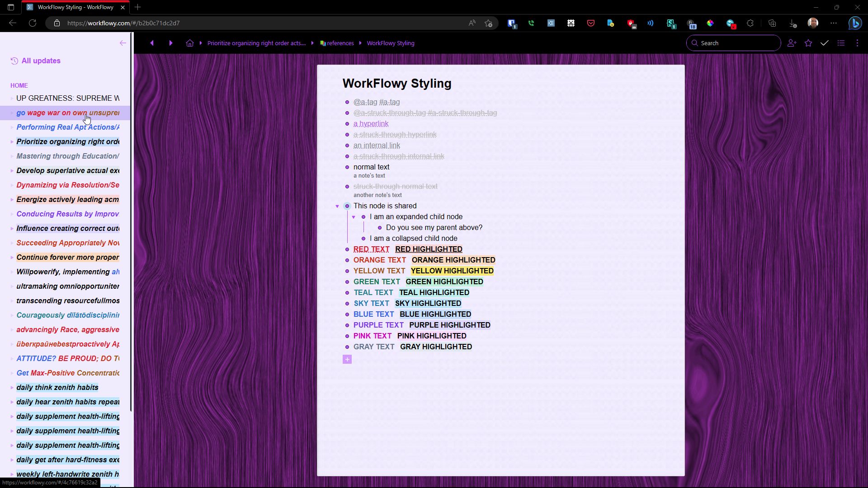Click the browser address bar URL
This screenshot has height=488, width=868.
123,23
